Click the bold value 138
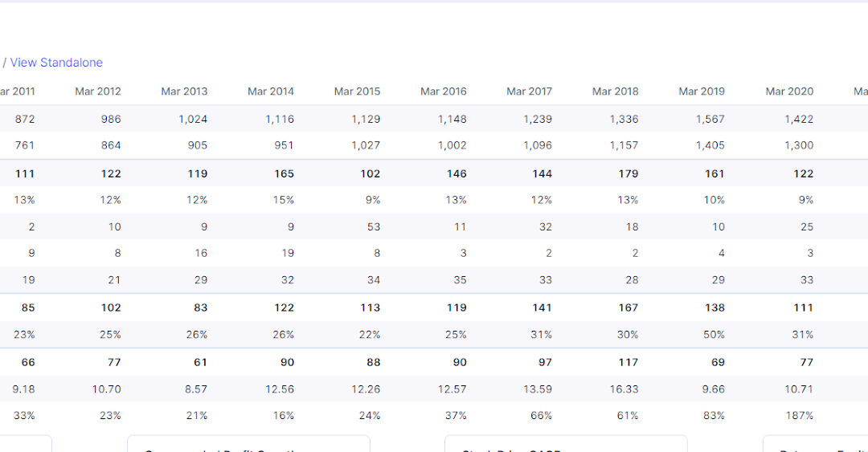 click(714, 307)
